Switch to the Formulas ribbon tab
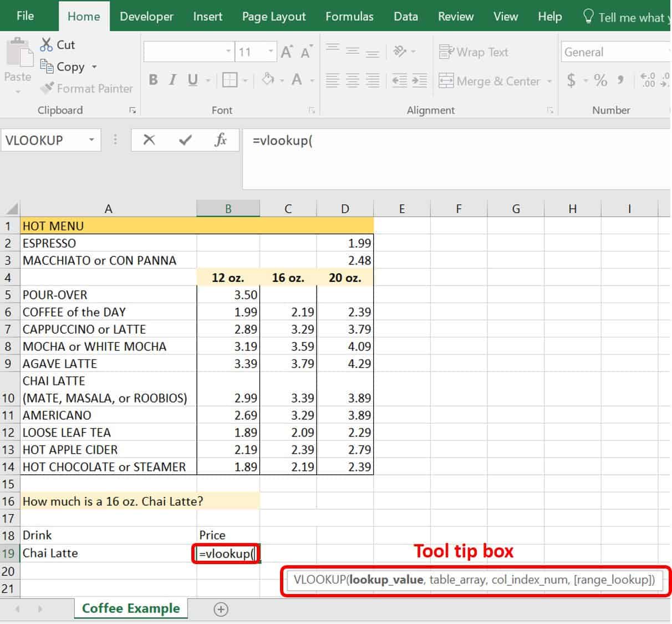The height and width of the screenshot is (624, 672). (x=349, y=17)
